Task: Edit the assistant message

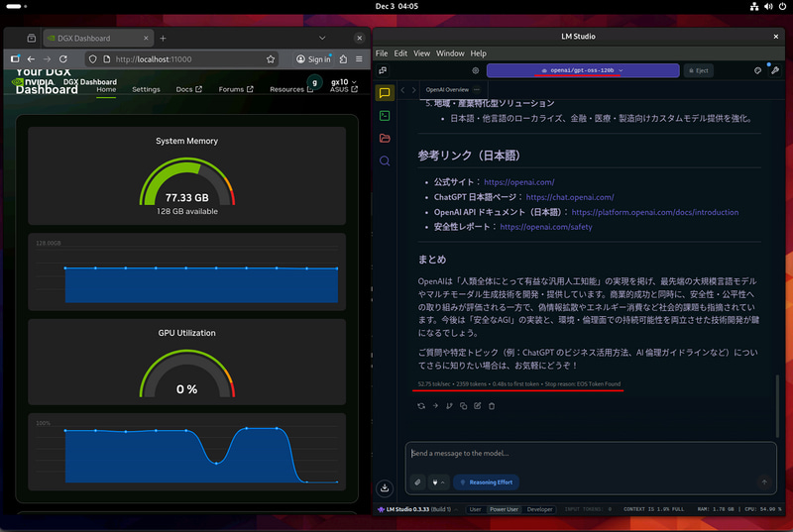Action: (x=478, y=406)
